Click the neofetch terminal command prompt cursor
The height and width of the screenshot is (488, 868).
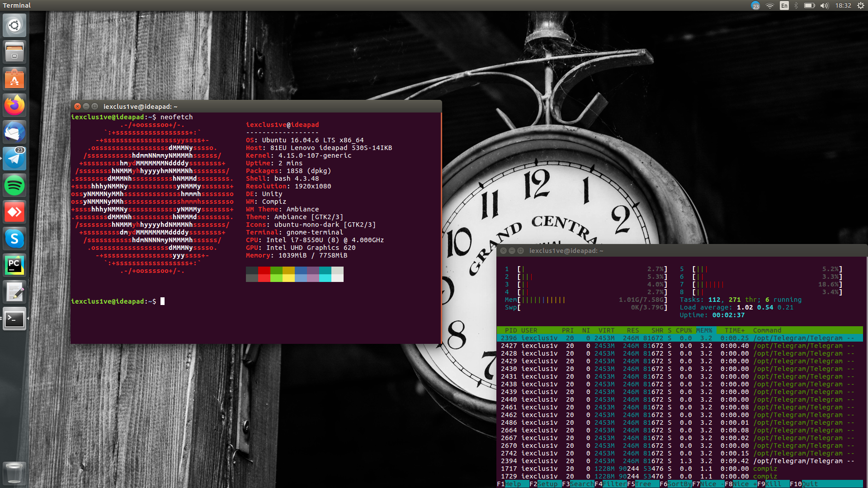[x=162, y=301]
